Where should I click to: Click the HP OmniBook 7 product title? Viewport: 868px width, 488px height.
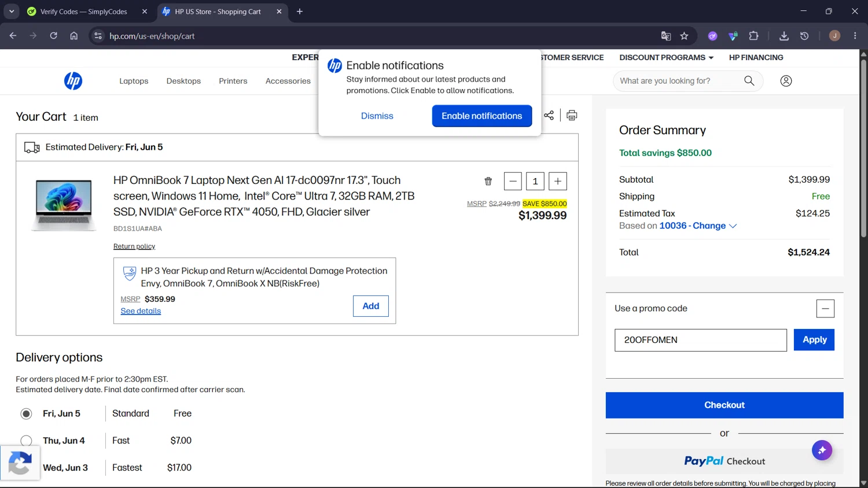pyautogui.click(x=264, y=196)
